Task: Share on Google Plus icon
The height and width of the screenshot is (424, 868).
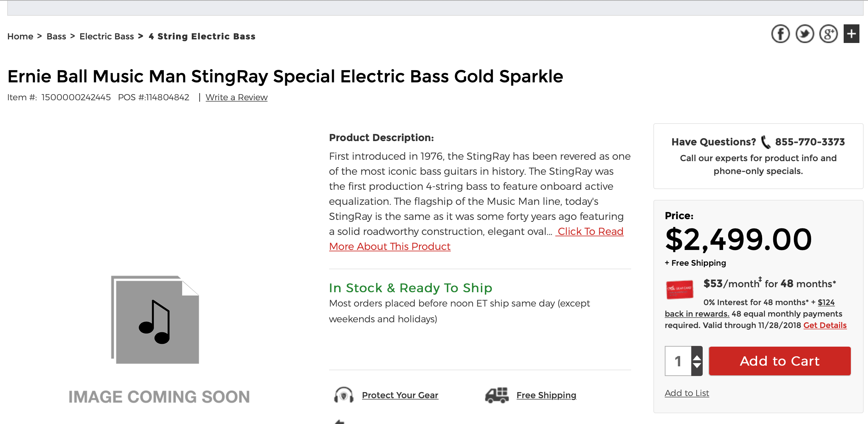Action: [x=829, y=34]
